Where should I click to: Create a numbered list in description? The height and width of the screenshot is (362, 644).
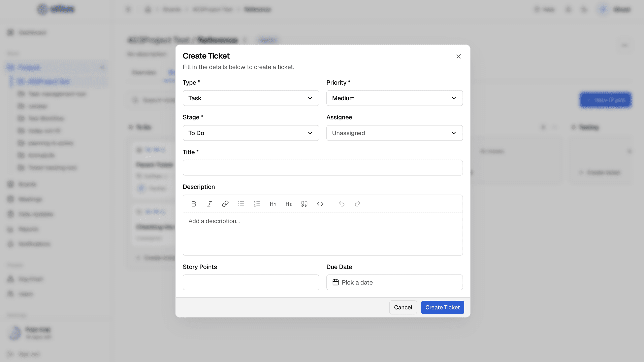(257, 204)
